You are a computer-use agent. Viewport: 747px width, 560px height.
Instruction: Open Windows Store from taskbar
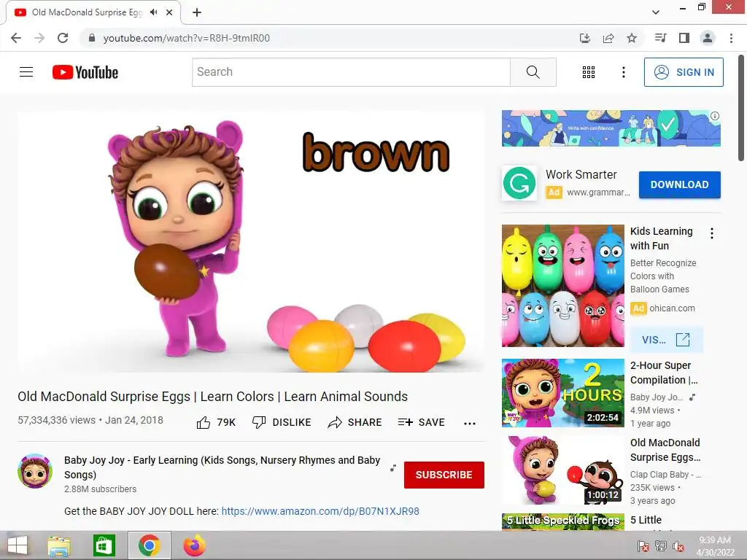(x=104, y=545)
